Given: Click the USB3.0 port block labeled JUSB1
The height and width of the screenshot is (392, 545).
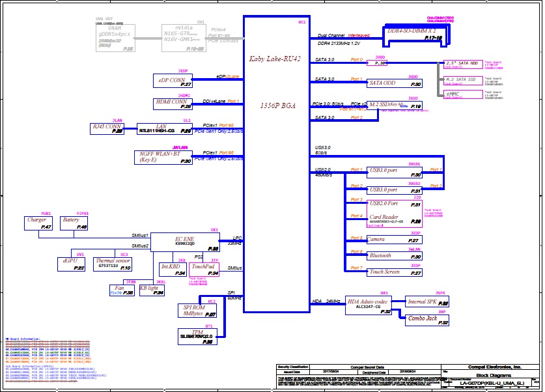Looking at the screenshot, I should coord(395,173).
